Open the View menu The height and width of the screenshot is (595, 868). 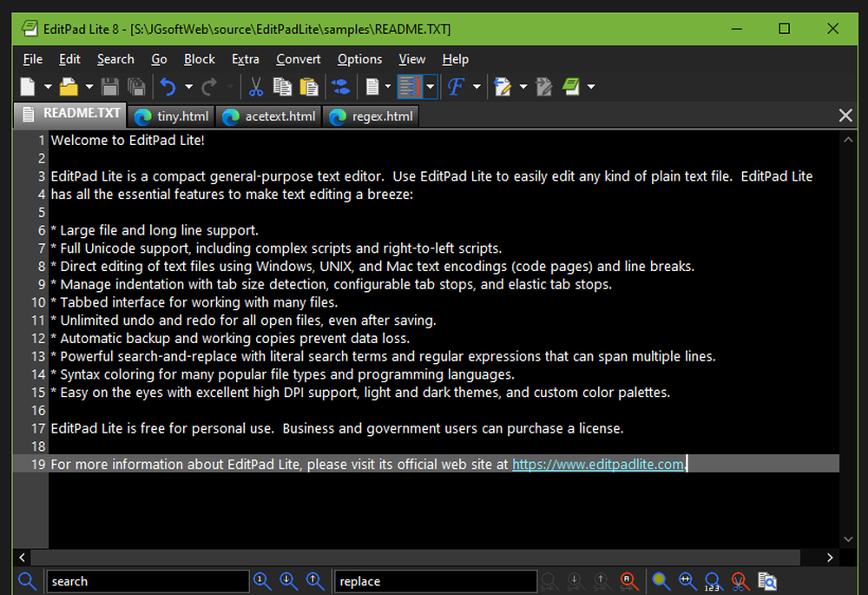point(411,59)
